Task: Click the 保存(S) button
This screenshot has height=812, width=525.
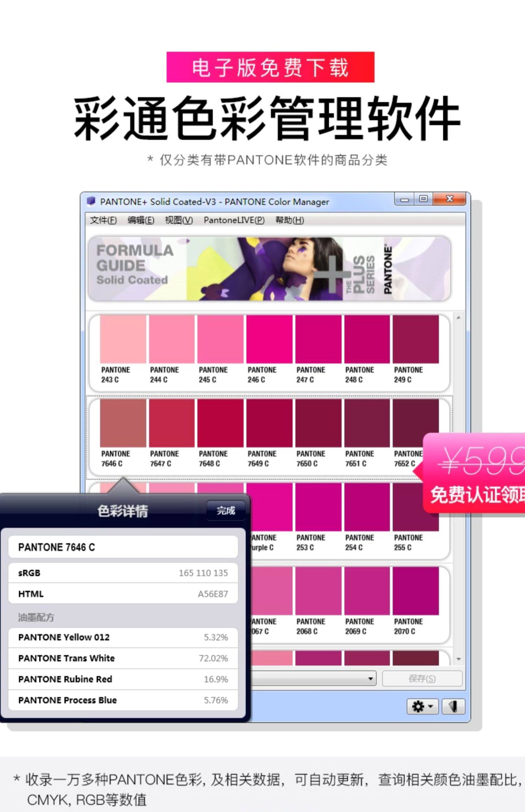Action: click(422, 678)
